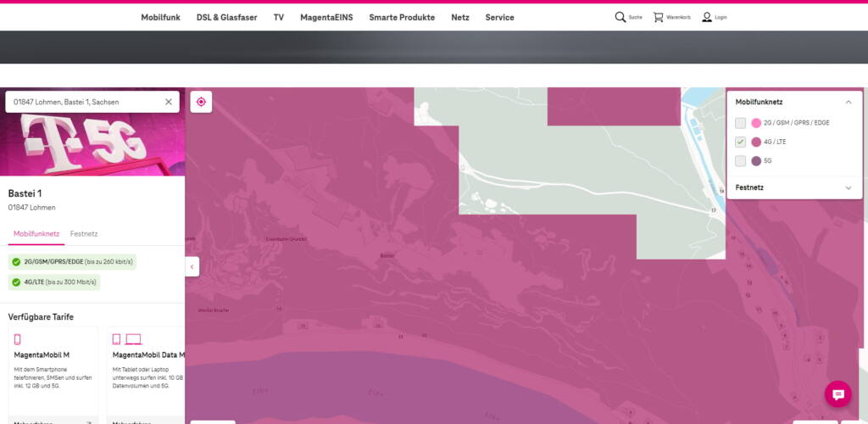The image size is (868, 424).
Task: Expand the Festnetz legend section
Action: tap(848, 187)
